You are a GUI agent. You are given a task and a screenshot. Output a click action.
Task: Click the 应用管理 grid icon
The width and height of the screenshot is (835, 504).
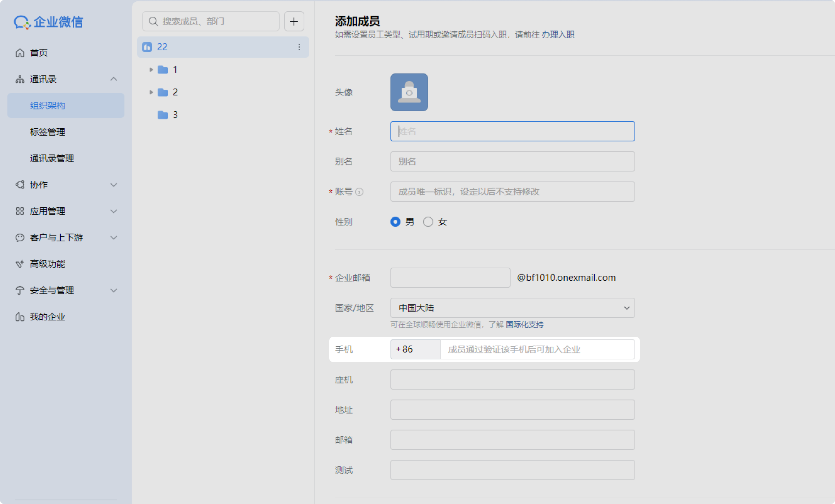click(20, 211)
